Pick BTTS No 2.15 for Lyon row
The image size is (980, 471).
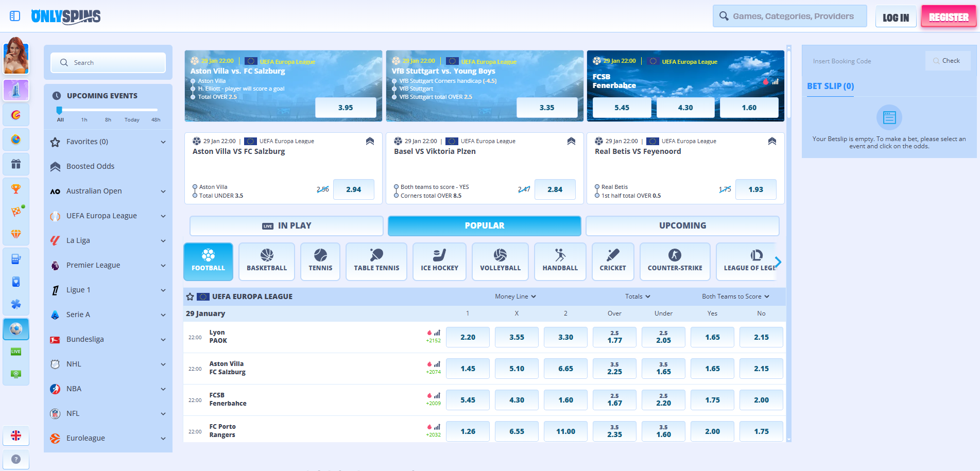(761, 337)
